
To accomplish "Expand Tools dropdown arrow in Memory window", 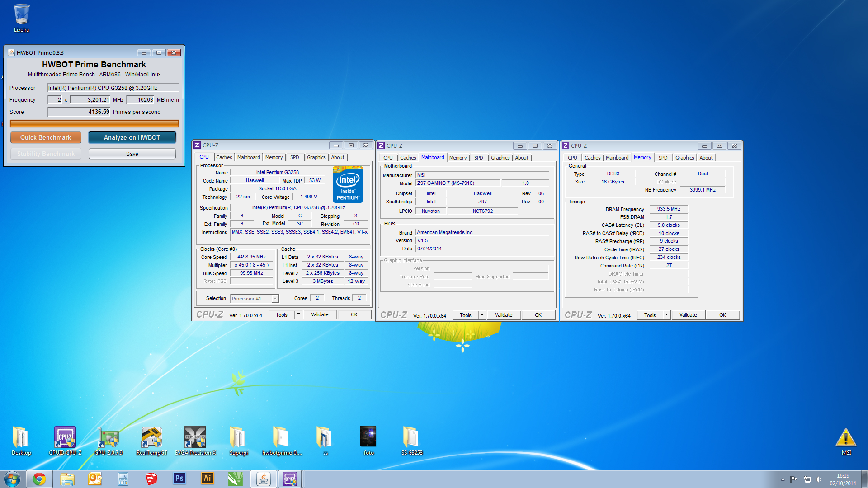I will point(666,315).
